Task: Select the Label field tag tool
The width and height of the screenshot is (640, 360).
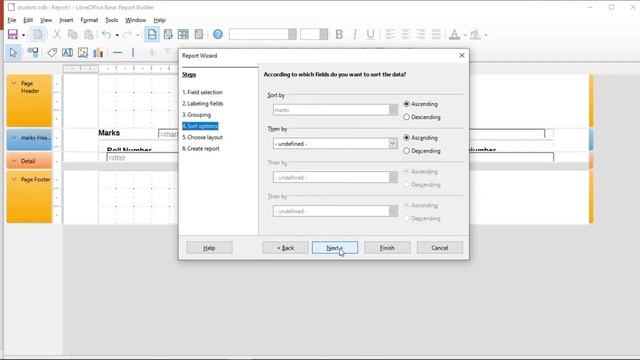Action: pyautogui.click(x=52, y=53)
